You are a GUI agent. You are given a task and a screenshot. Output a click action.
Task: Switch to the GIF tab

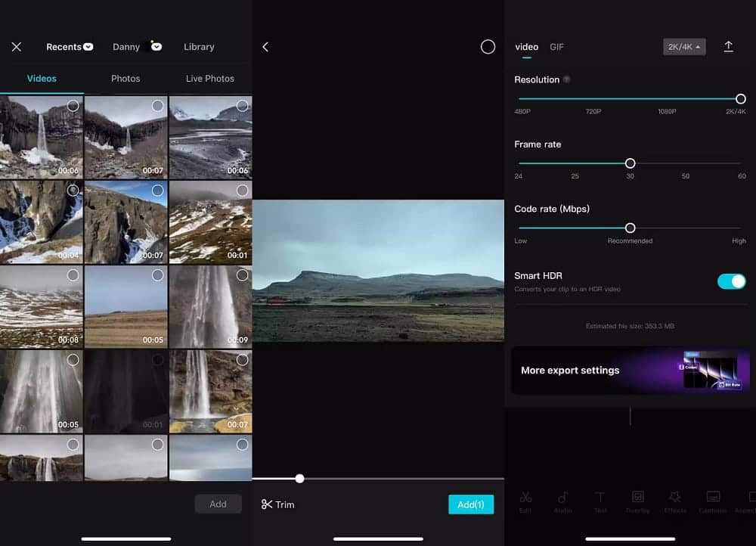pos(557,47)
